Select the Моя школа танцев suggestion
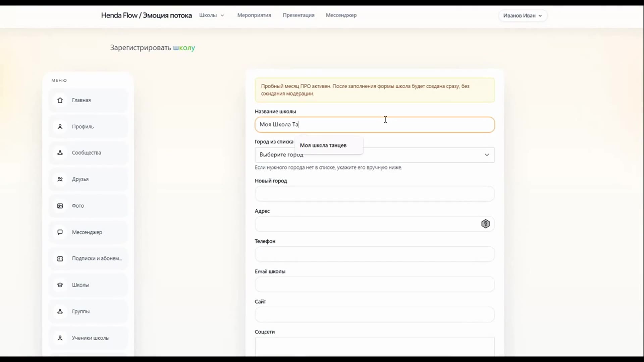This screenshot has width=644, height=362. coord(323,145)
